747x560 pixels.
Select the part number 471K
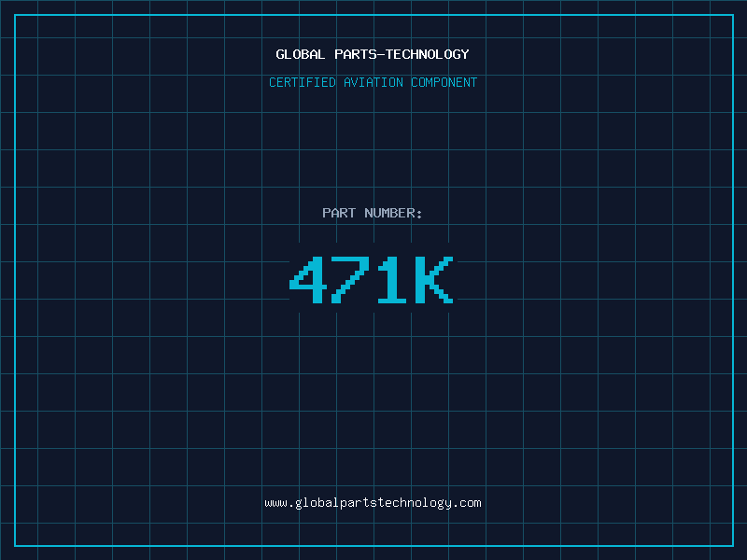tap(372, 280)
